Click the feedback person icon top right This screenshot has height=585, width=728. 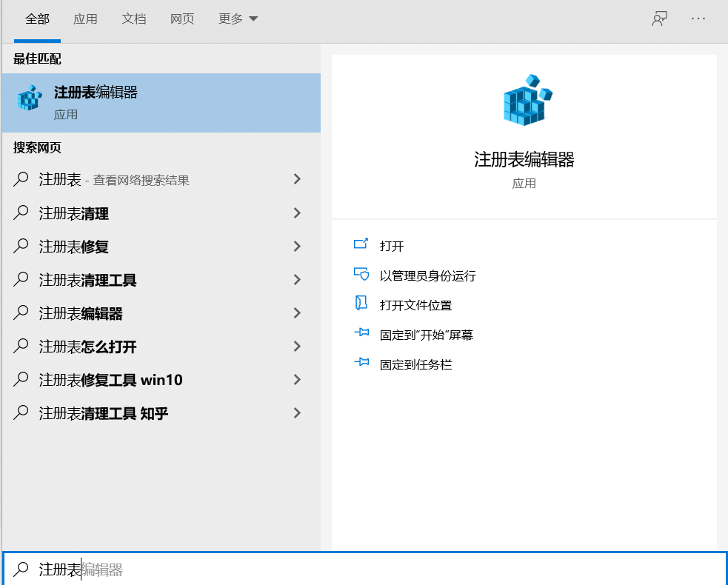pyautogui.click(x=659, y=19)
